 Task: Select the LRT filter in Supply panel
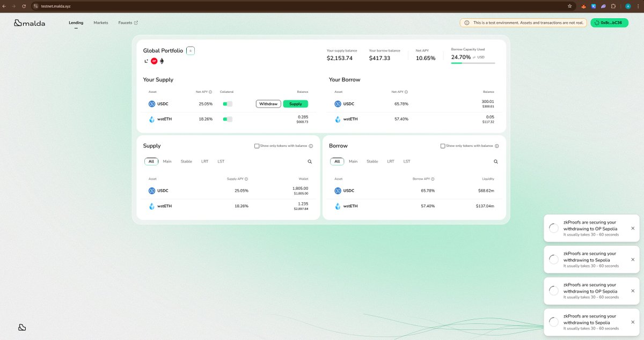205,161
